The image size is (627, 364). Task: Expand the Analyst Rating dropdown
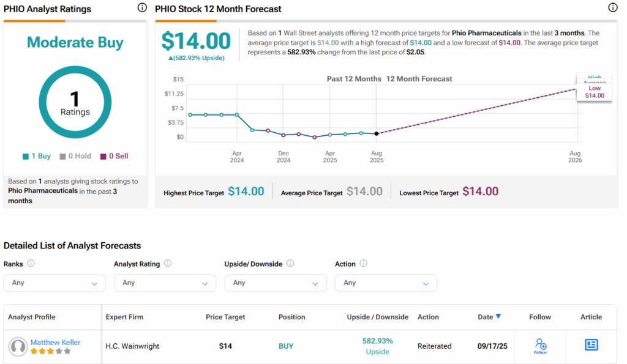click(165, 283)
